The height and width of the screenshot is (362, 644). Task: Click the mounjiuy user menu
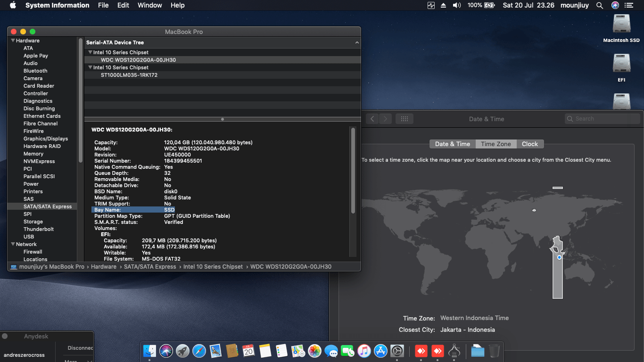pyautogui.click(x=574, y=5)
